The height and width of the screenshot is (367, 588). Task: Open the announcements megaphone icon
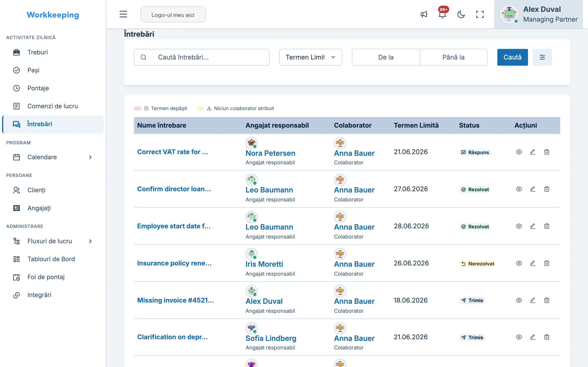tap(424, 14)
